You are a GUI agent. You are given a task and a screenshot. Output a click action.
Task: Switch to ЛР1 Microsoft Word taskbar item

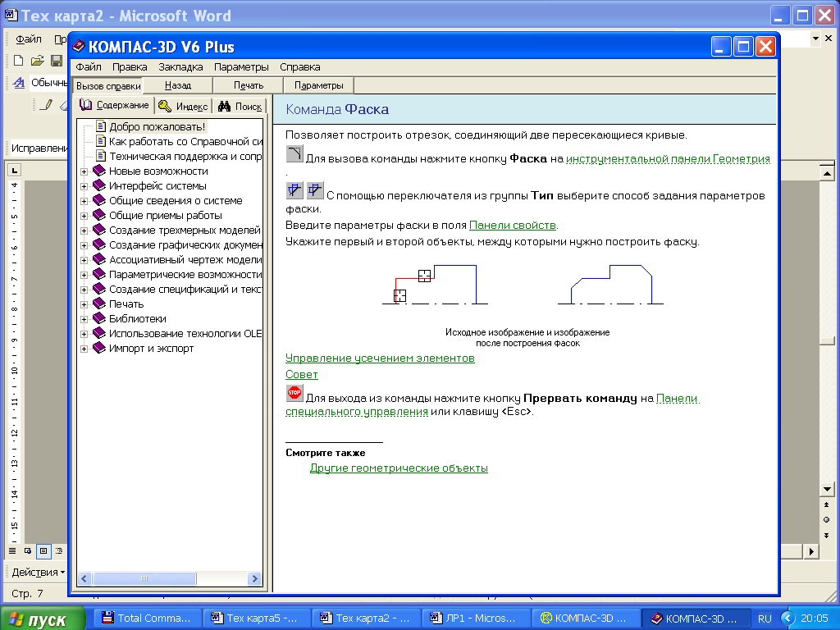click(475, 619)
